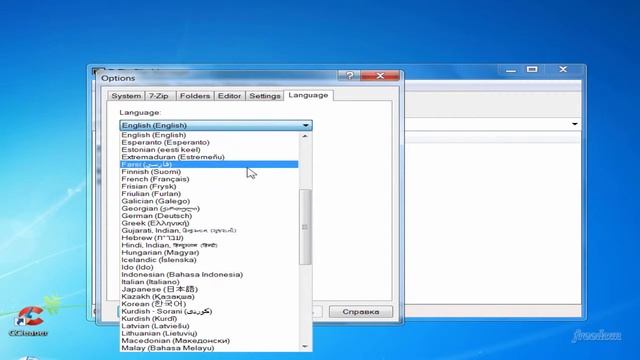Select Kurdish - Sorani

(209, 311)
